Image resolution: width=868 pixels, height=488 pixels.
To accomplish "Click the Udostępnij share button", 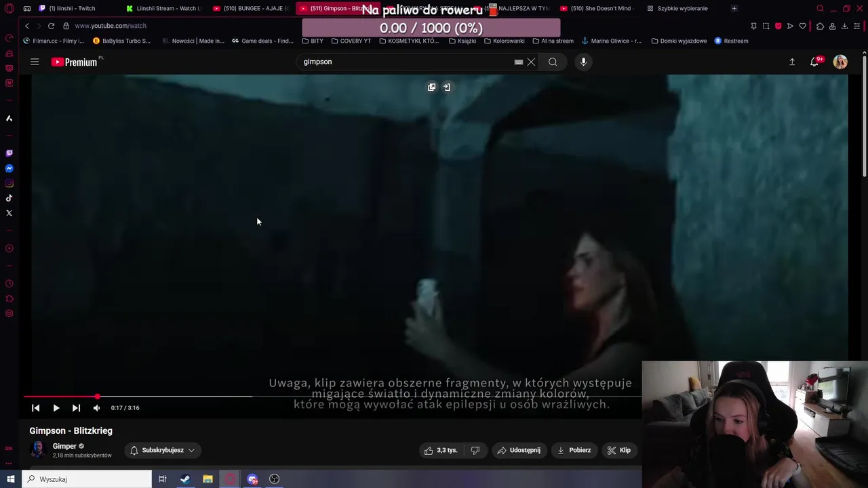I will pos(519,450).
